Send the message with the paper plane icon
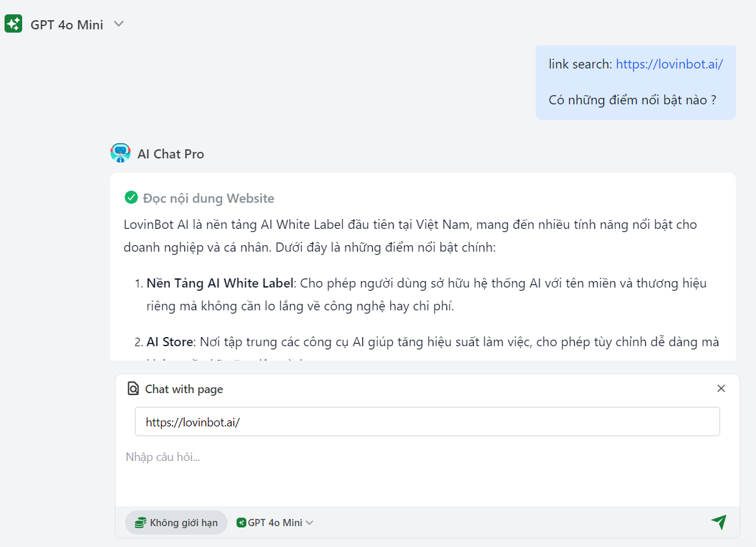756x547 pixels. (718, 522)
